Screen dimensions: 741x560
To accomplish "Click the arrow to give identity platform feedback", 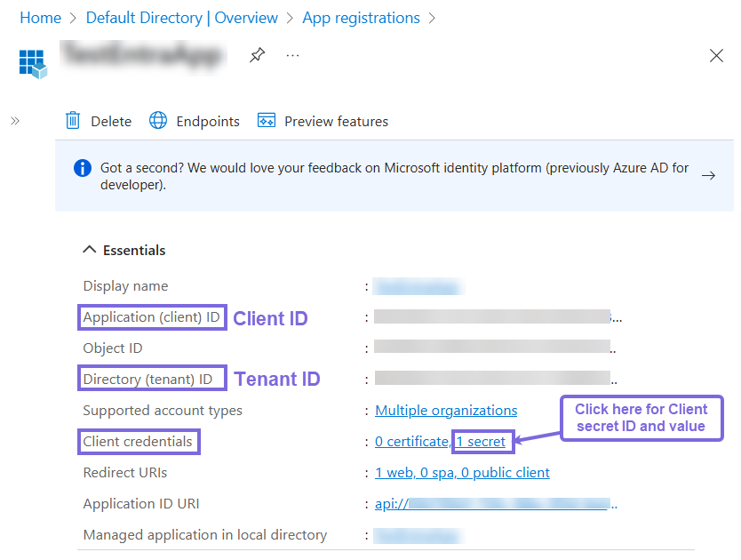I will (x=708, y=175).
